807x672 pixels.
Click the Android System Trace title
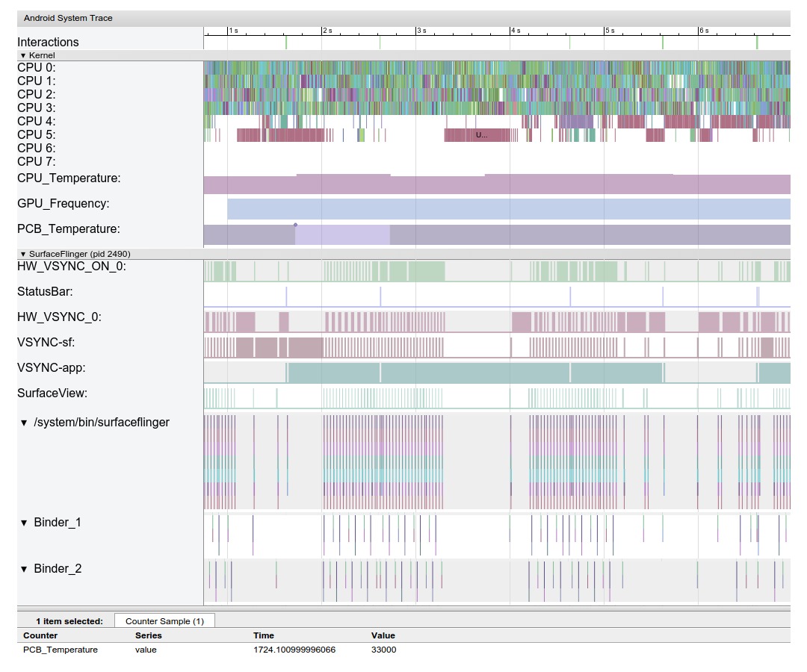click(x=68, y=18)
